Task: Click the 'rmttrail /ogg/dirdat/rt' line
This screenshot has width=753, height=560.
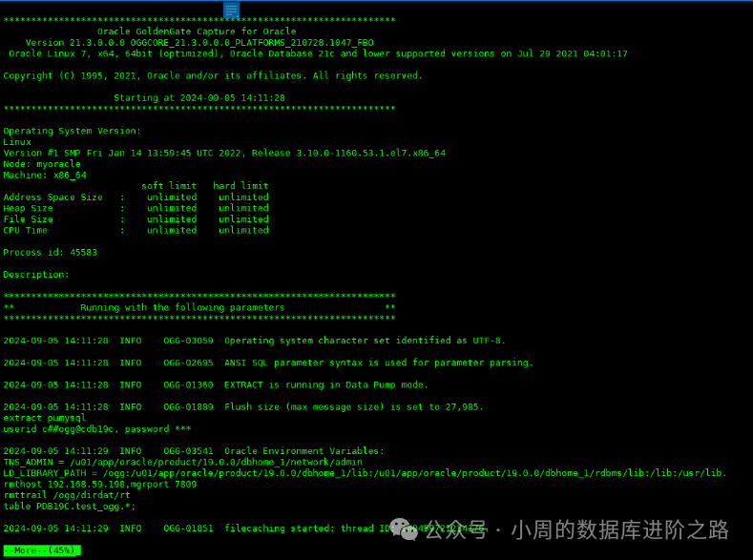Action: (66, 495)
